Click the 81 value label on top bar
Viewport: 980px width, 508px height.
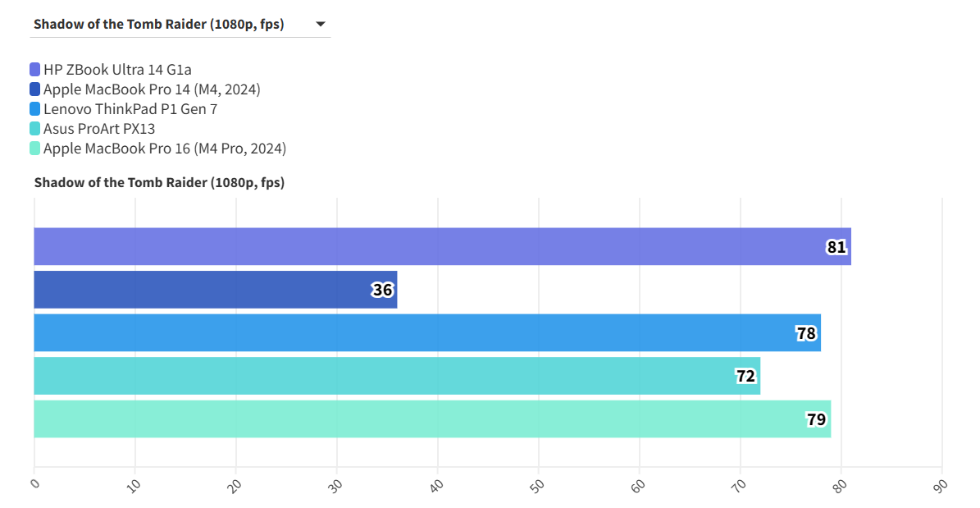point(836,247)
